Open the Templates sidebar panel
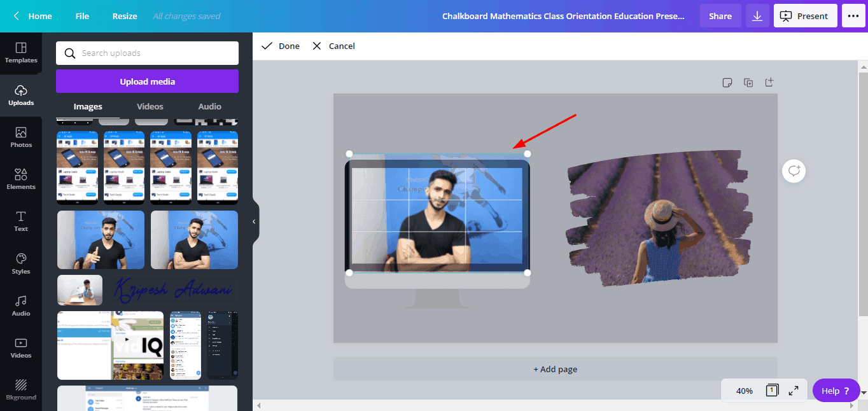Image resolution: width=868 pixels, height=411 pixels. pos(21,53)
